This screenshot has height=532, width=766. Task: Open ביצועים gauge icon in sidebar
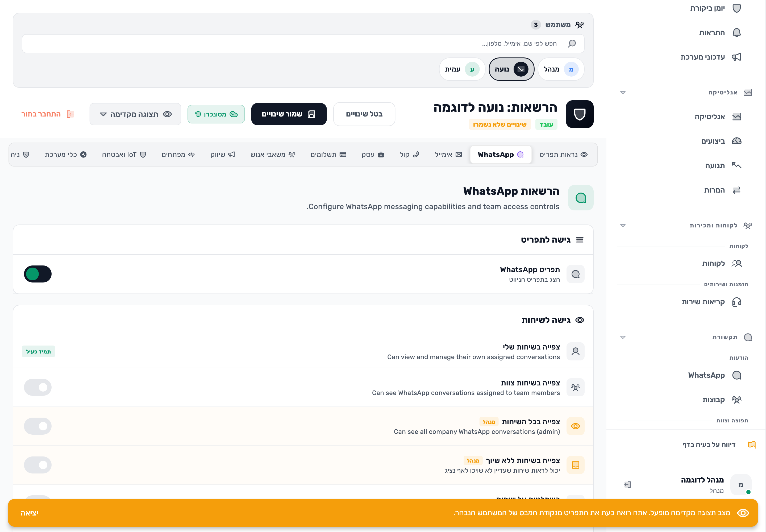pos(736,141)
